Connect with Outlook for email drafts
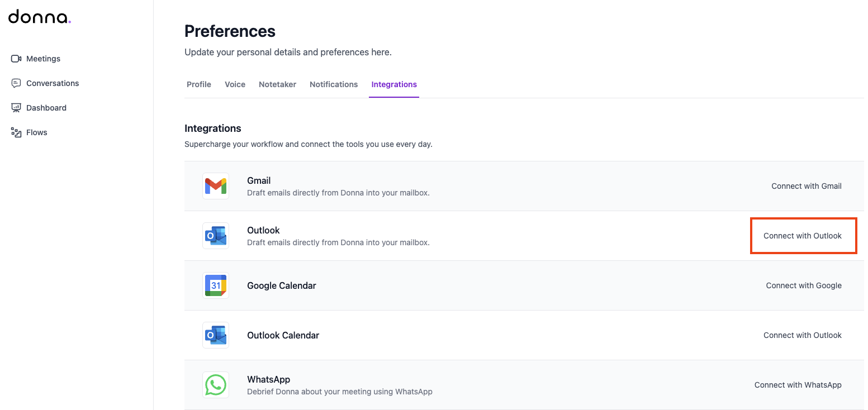868x410 pixels. click(x=803, y=236)
